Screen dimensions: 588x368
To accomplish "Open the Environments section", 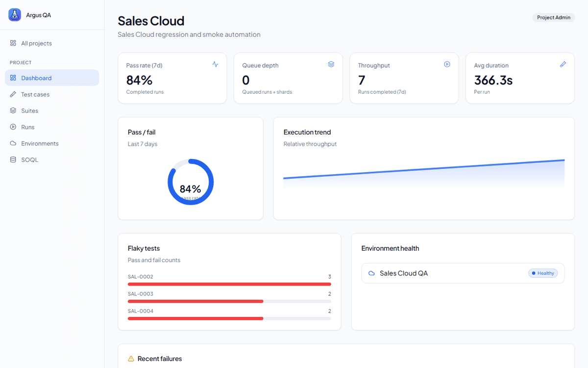I will pyautogui.click(x=52, y=143).
